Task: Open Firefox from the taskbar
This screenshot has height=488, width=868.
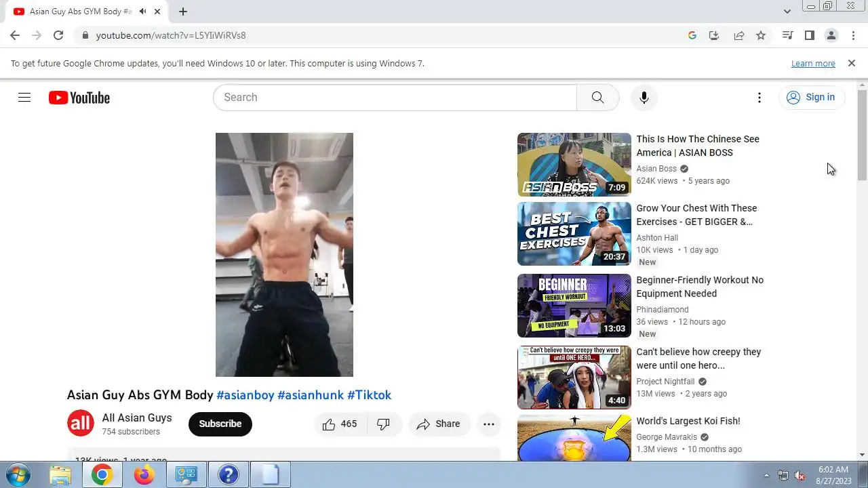Action: coord(144,475)
